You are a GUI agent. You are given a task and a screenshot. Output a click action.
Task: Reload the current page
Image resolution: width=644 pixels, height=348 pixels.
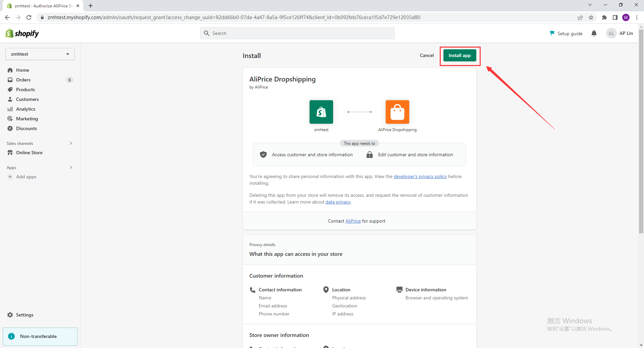[29, 17]
